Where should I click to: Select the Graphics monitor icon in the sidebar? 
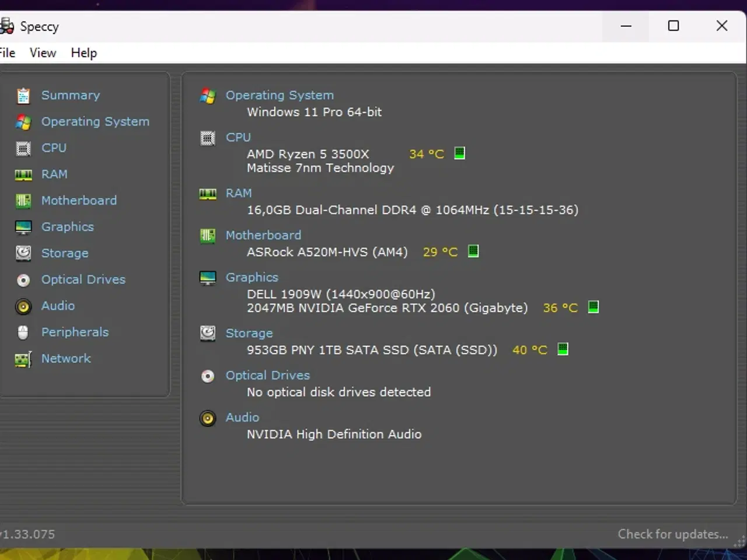coord(23,227)
